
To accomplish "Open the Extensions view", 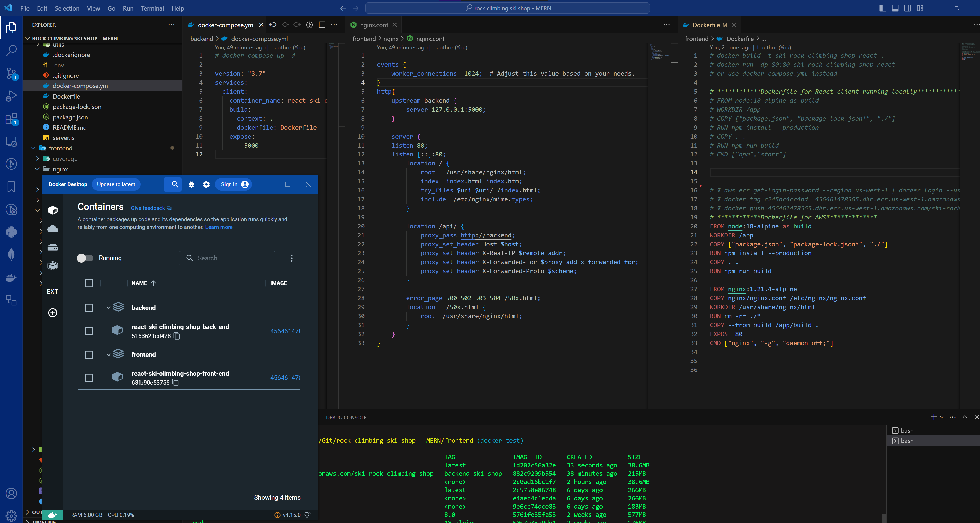I will pyautogui.click(x=11, y=119).
